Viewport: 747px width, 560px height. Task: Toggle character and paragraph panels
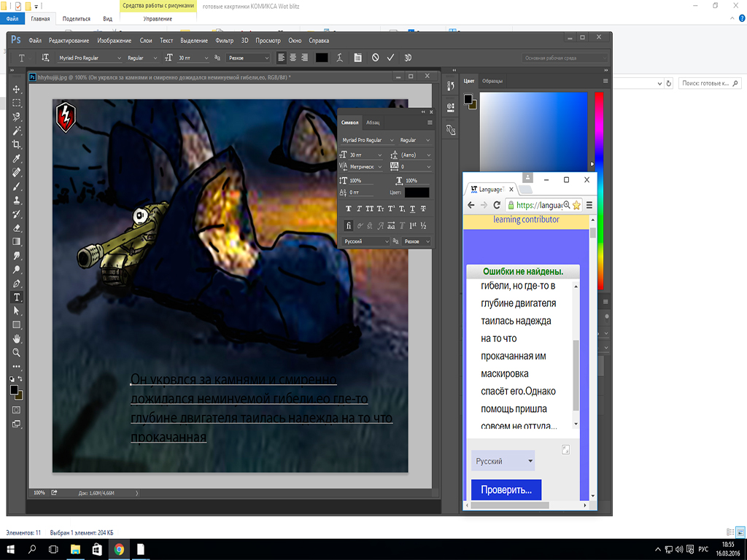357,58
